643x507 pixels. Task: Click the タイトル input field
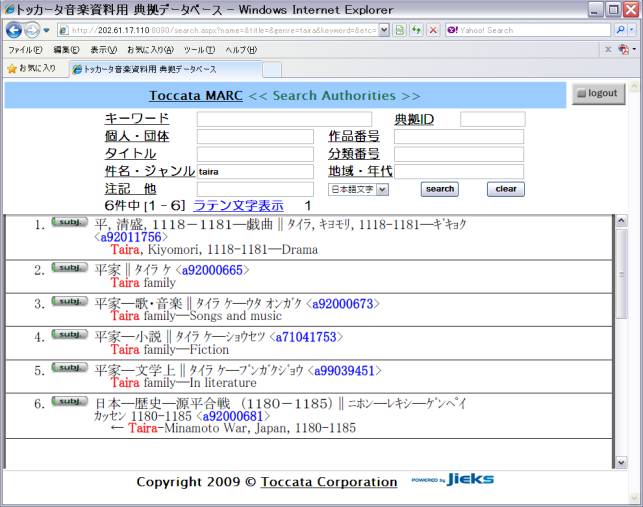255,154
